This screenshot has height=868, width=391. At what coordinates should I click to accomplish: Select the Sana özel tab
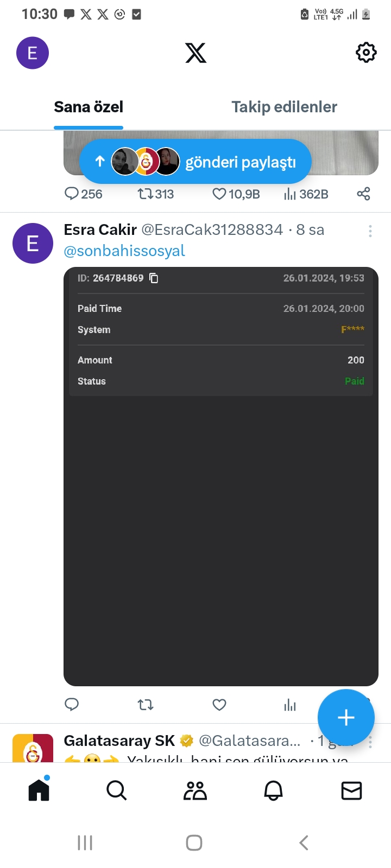click(x=89, y=107)
